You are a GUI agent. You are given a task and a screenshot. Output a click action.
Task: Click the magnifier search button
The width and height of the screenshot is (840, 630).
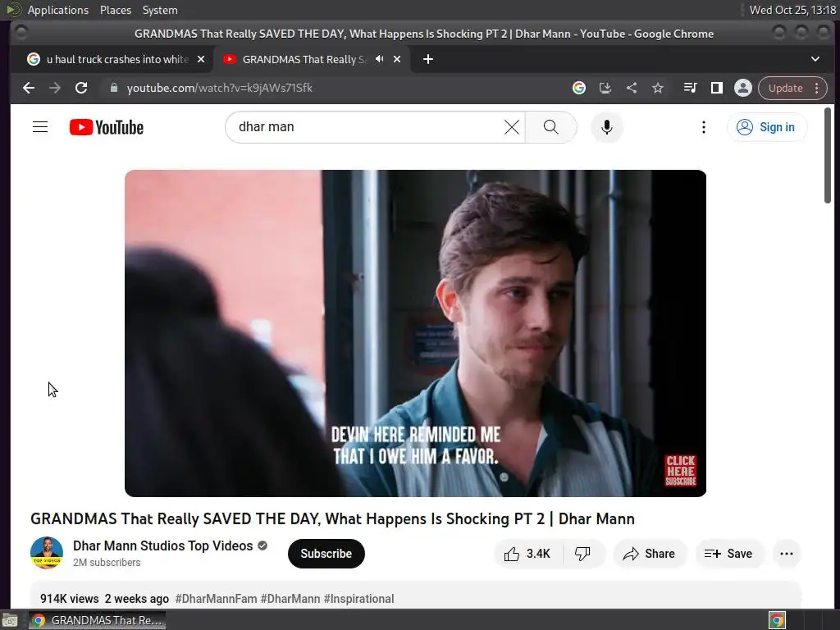click(x=550, y=127)
